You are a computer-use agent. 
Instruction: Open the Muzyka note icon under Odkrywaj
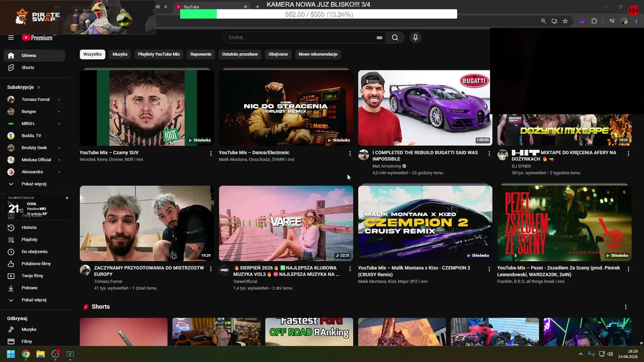point(11,329)
